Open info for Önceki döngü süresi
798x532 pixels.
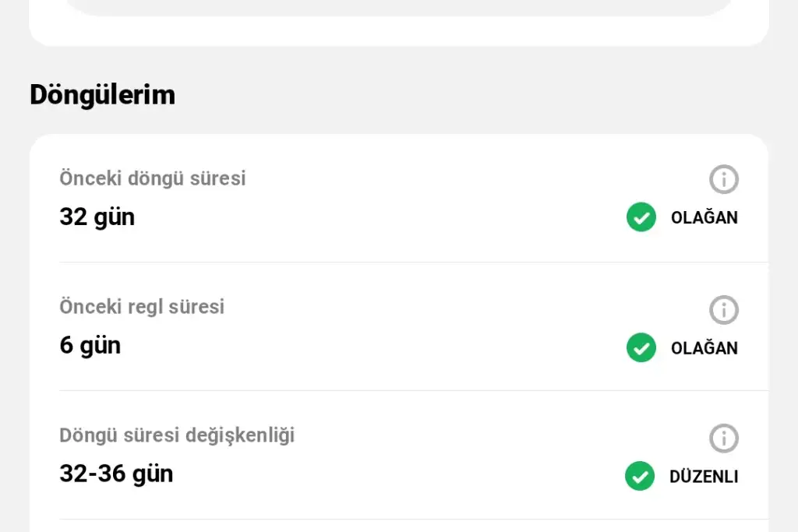(x=723, y=180)
